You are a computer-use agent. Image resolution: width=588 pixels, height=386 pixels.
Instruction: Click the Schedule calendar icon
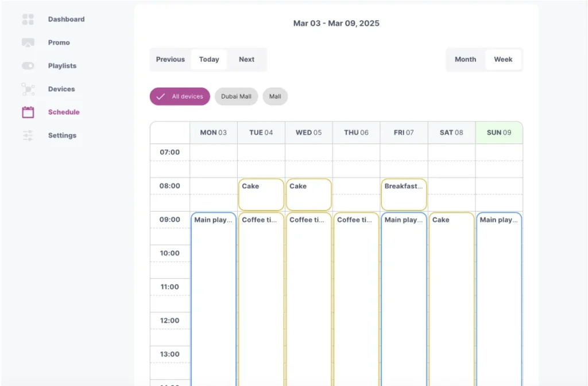28,112
